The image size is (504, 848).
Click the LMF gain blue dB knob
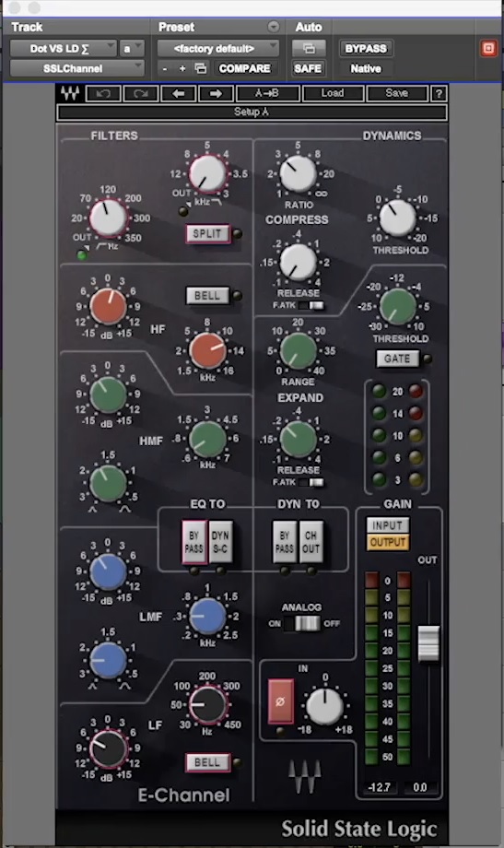pyautogui.click(x=108, y=571)
